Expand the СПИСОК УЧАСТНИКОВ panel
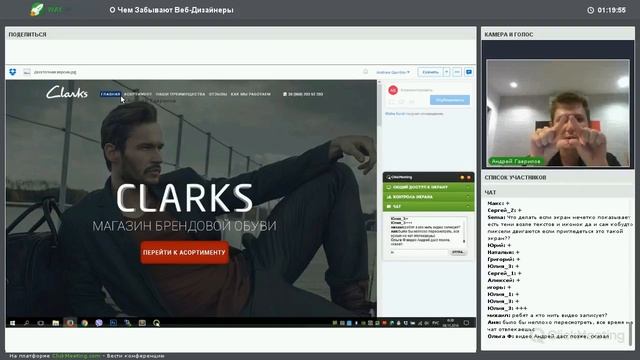This screenshot has width=640, height=360. click(x=558, y=178)
